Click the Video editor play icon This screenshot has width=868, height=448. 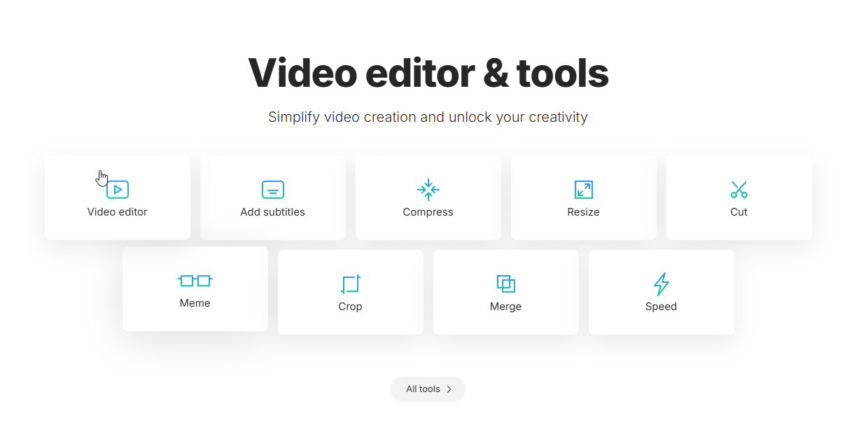pyautogui.click(x=118, y=190)
